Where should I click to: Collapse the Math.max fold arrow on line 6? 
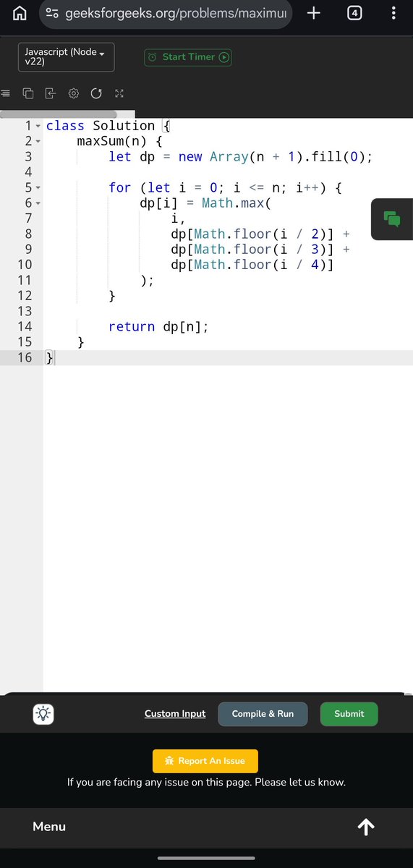click(38, 203)
